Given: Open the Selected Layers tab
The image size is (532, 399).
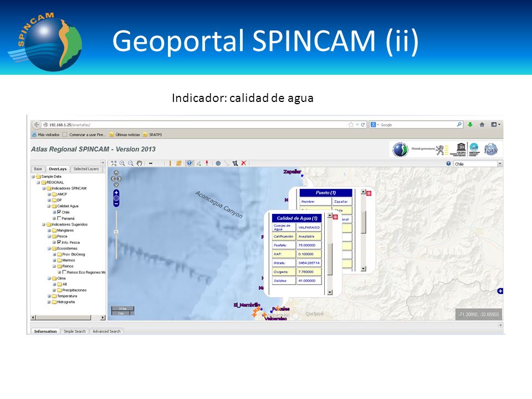Looking at the screenshot, I should (x=86, y=169).
